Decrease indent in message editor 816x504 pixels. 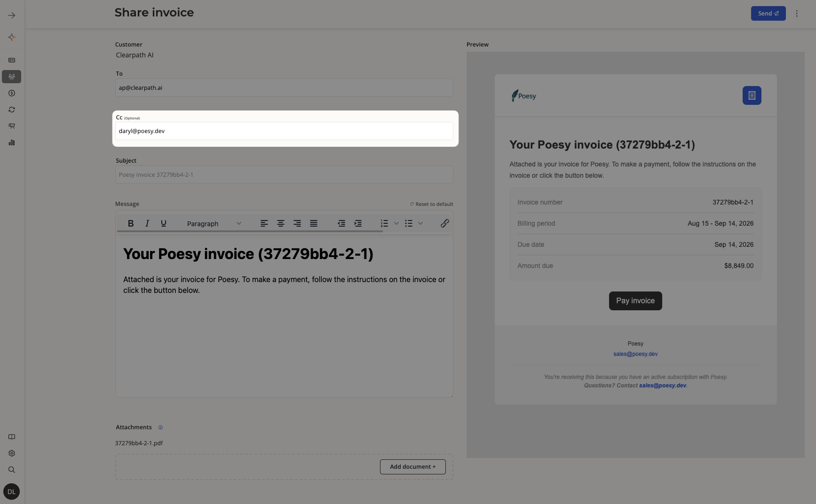[x=341, y=223]
